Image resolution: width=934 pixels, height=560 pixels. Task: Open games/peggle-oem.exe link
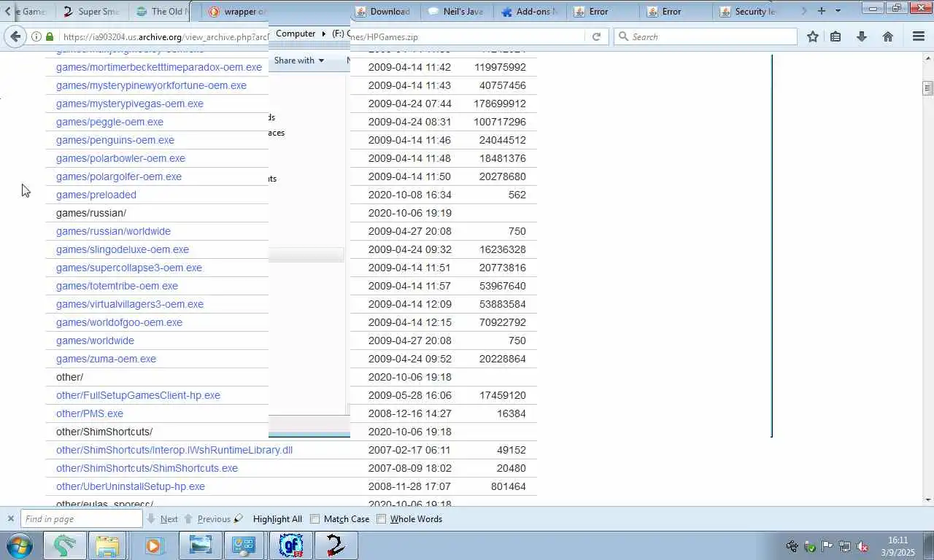coord(109,122)
